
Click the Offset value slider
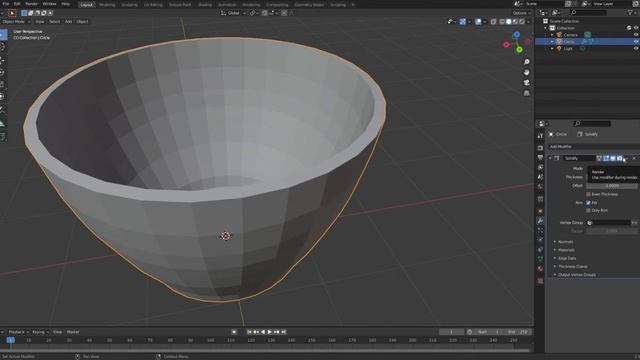(x=612, y=186)
